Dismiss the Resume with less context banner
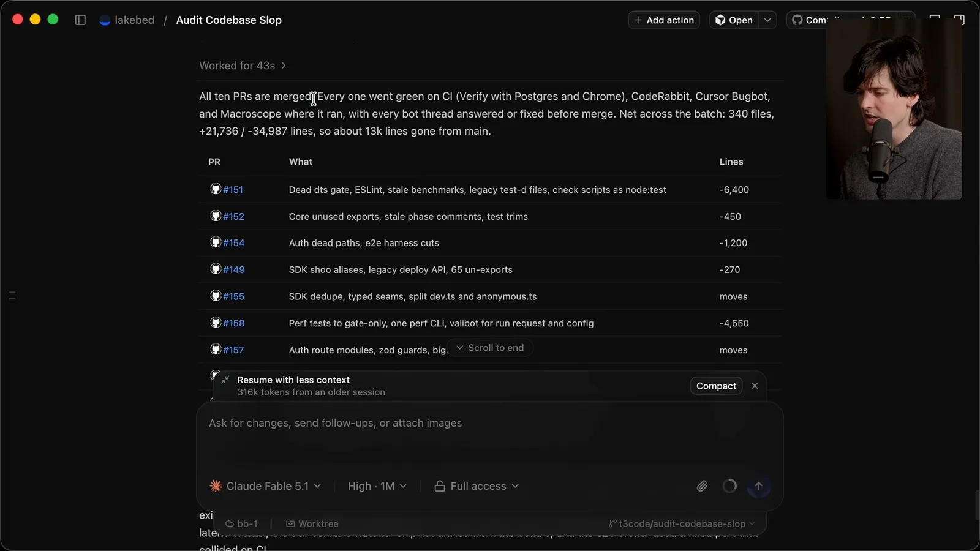980x551 pixels. coord(755,386)
